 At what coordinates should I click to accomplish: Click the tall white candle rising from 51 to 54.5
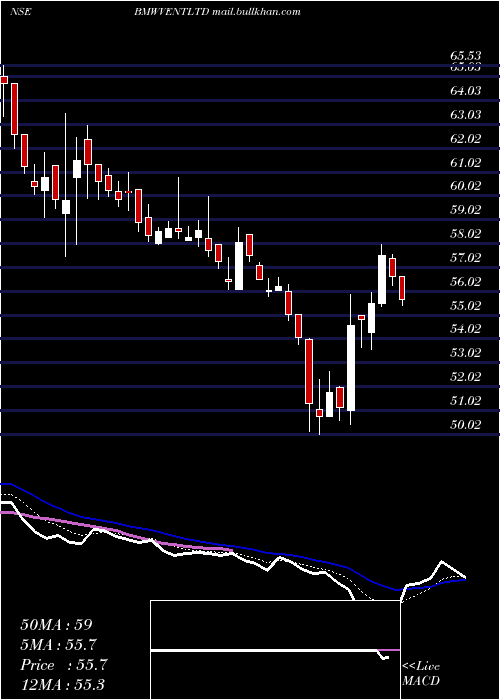tap(351, 368)
